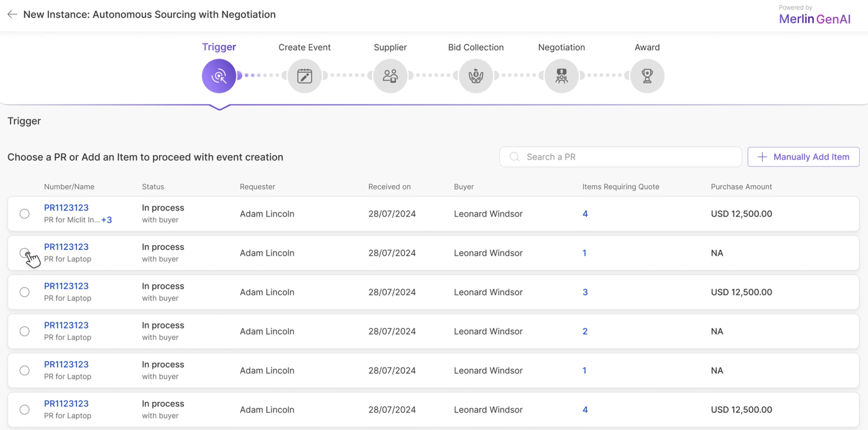868x430 pixels.
Task: Switch to the Negotiation step label
Action: 561,47
